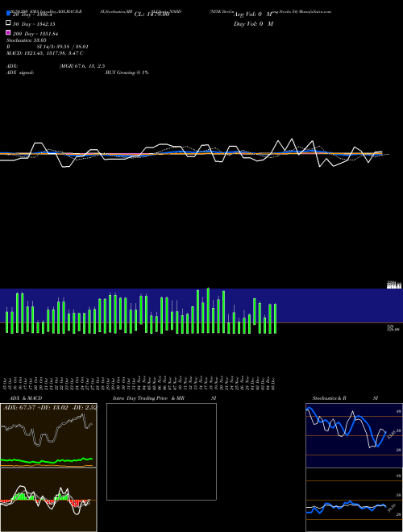Click the tallest green volume bar

pyautogui.click(x=208, y=310)
